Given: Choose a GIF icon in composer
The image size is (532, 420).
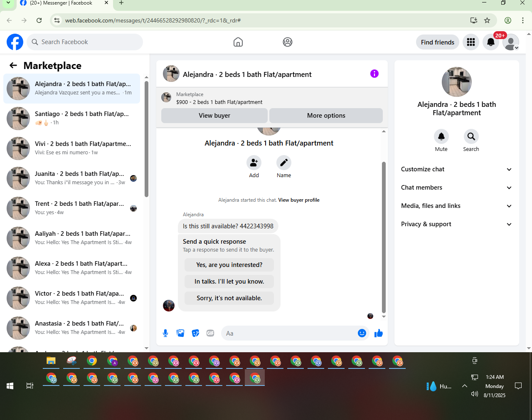Looking at the screenshot, I should coord(210,333).
